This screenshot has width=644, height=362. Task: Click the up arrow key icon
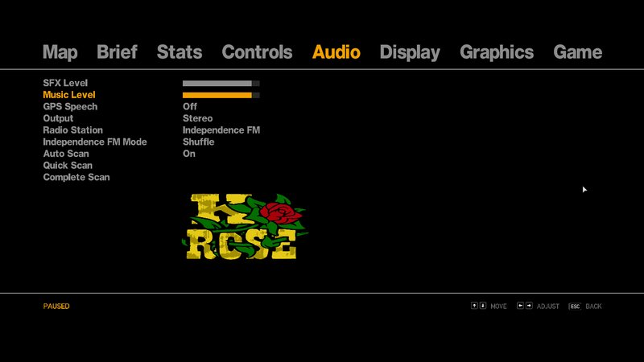tap(474, 306)
